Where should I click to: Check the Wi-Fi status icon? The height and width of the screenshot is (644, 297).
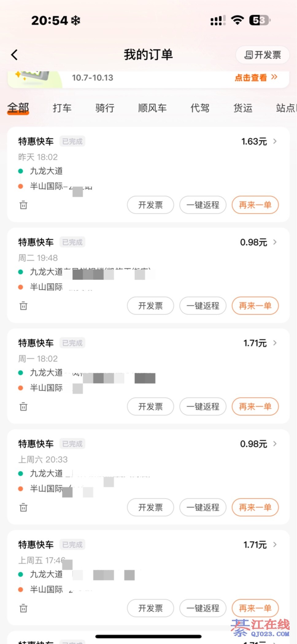237,20
